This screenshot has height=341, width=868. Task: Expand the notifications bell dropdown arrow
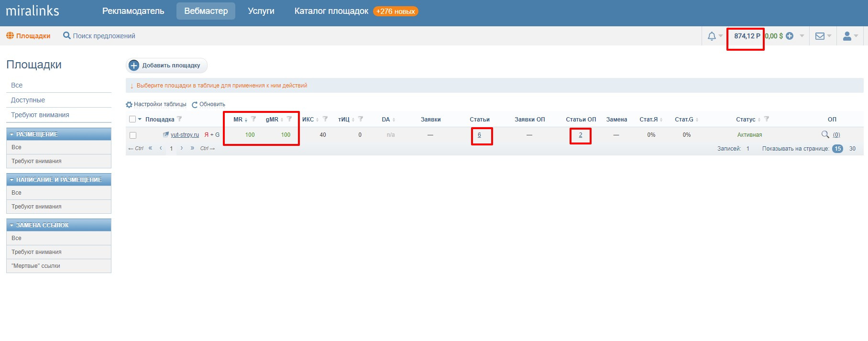click(x=721, y=36)
